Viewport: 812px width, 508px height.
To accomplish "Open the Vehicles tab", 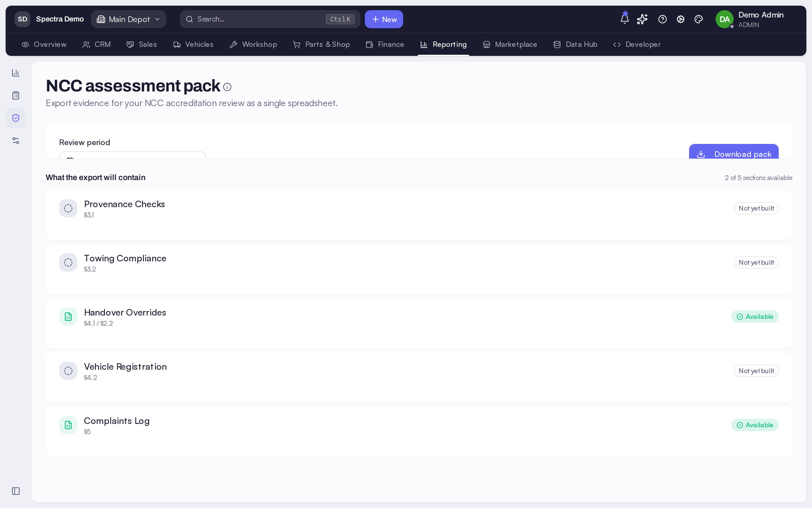I will (193, 44).
